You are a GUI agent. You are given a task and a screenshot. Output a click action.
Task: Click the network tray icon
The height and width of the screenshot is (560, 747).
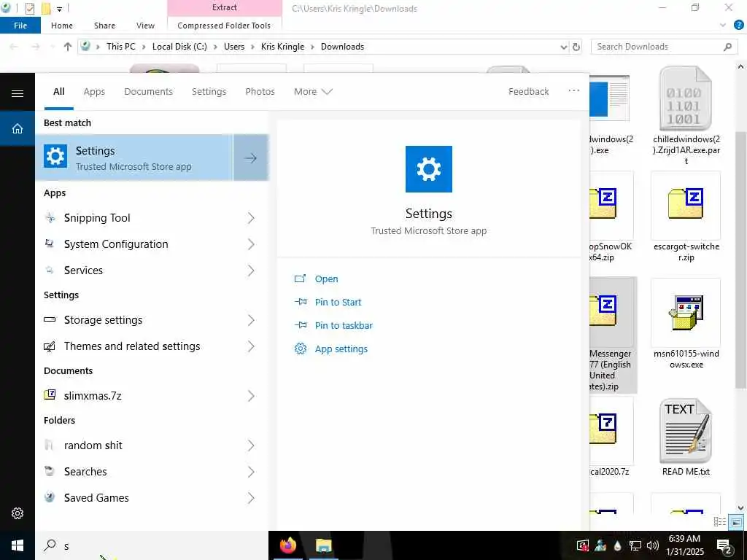[635, 545]
